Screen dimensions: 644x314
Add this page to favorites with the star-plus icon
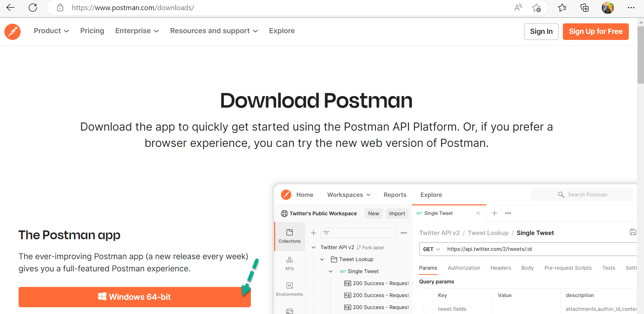coord(536,7)
